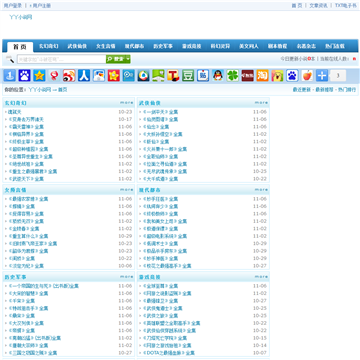Screen dimensions: 360x360
Task: Click the Tencent Weibo blue icon
Action: [129, 76]
